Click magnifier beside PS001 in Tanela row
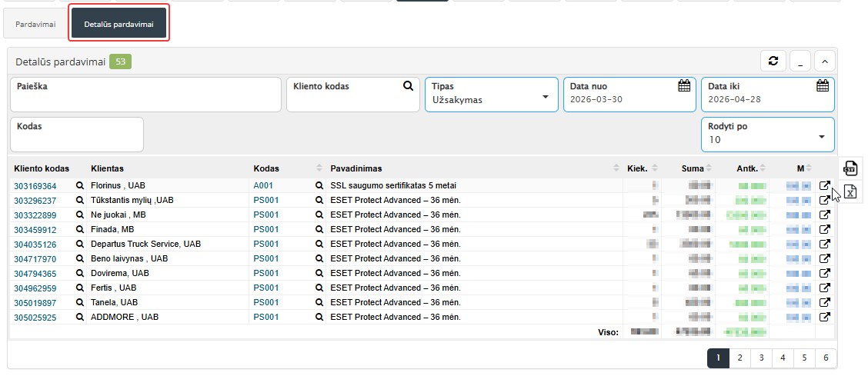The width and height of the screenshot is (868, 376). pyautogui.click(x=319, y=302)
